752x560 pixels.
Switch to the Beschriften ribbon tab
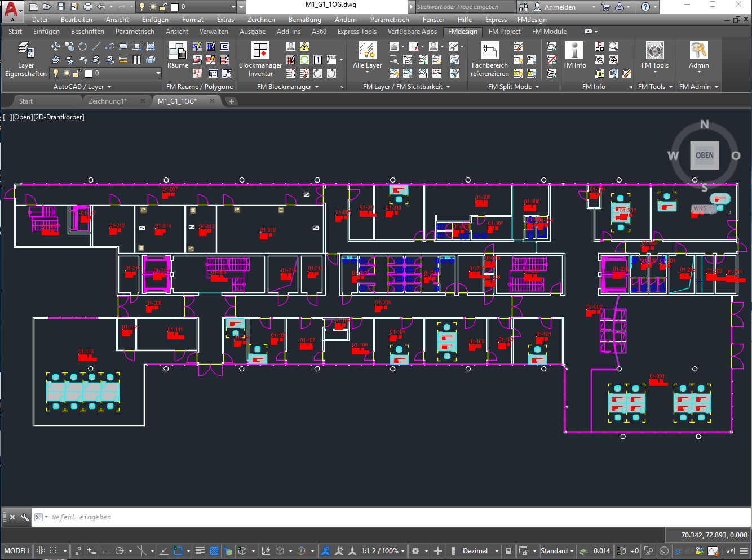pos(87,32)
